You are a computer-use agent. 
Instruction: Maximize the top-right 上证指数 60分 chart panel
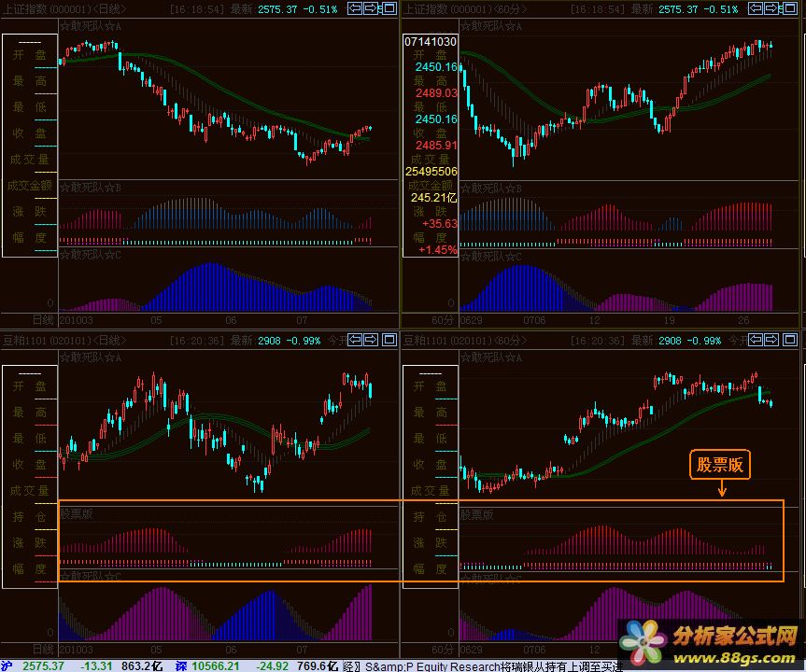[788, 9]
